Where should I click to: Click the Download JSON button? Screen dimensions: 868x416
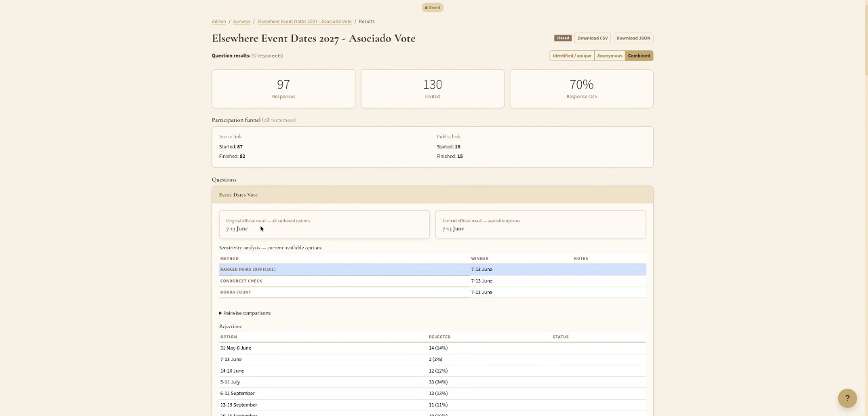coord(633,38)
